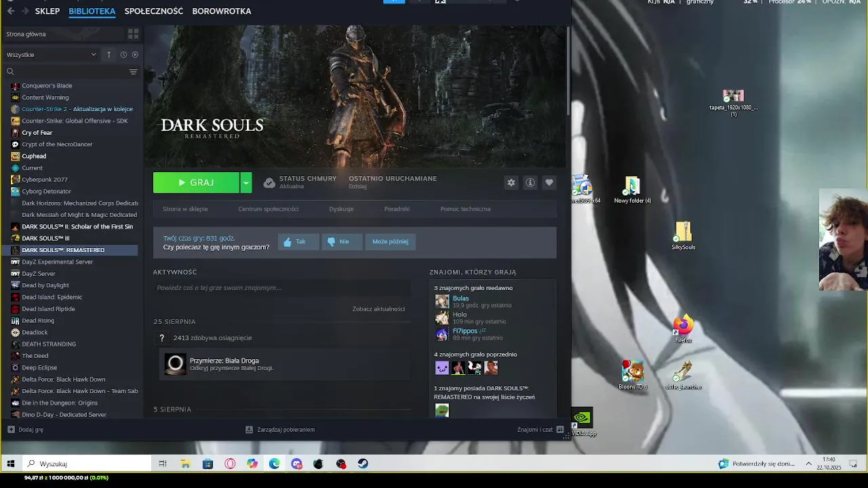Focus the library search field
868x488 pixels.
click(65, 71)
